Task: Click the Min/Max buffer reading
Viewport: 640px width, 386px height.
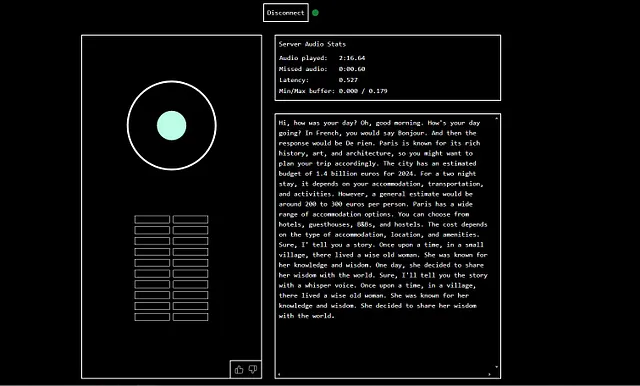Action: coord(363,91)
